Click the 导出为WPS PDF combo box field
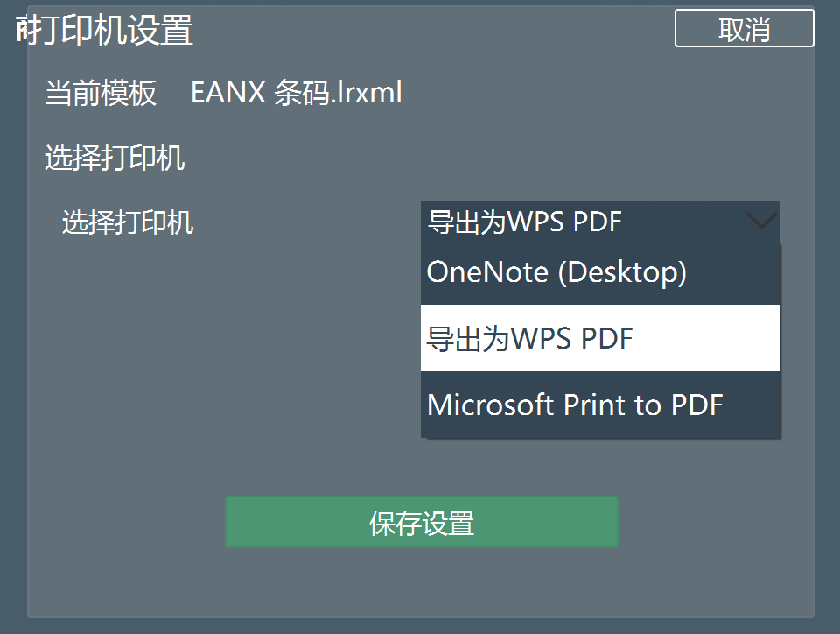 pos(600,222)
